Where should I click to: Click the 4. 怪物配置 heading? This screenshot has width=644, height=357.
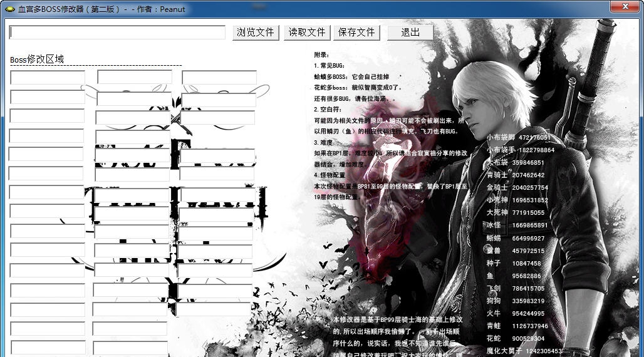[330, 175]
